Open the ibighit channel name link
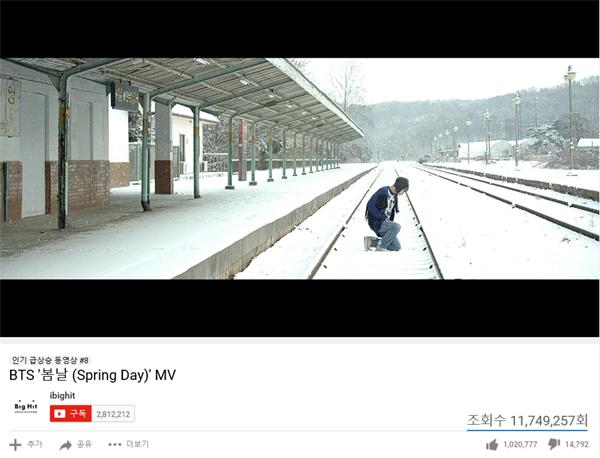The image size is (600, 458). [62, 396]
